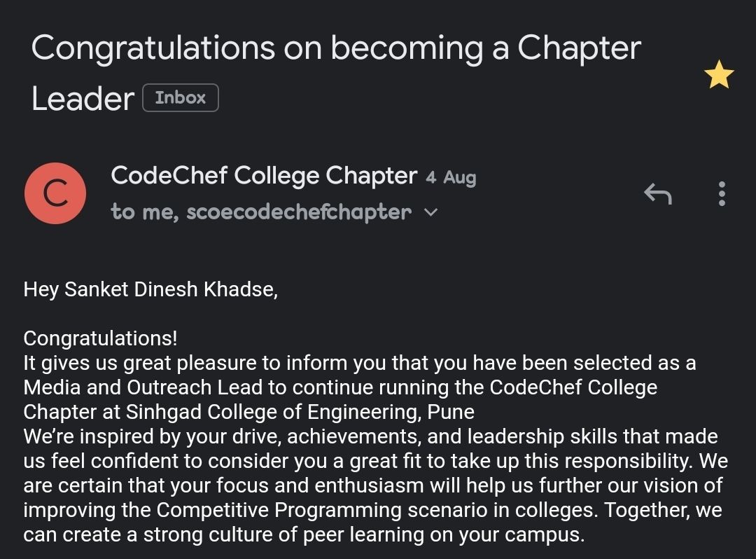
Task: Tap 'to me, scoecodechefchapter' recipients line
Action: 260,212
